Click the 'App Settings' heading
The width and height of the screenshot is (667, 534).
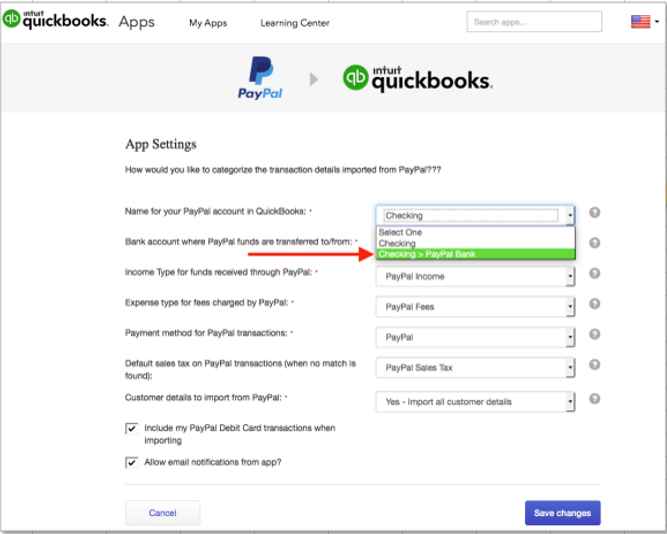pos(161,144)
